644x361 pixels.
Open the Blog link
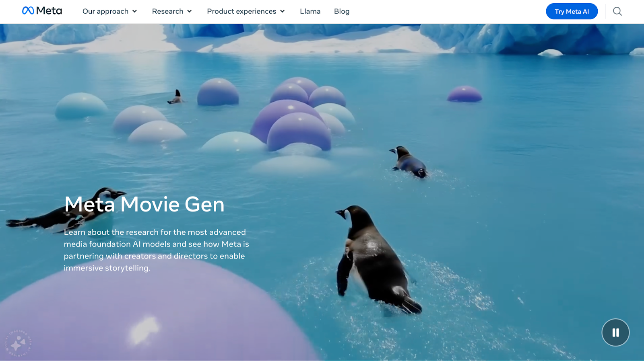(x=342, y=11)
